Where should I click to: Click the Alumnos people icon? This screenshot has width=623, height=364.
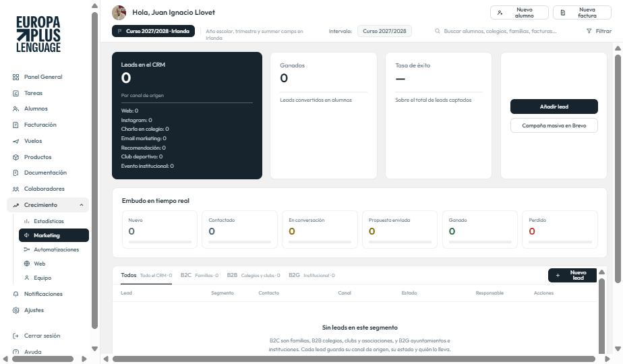pos(16,109)
